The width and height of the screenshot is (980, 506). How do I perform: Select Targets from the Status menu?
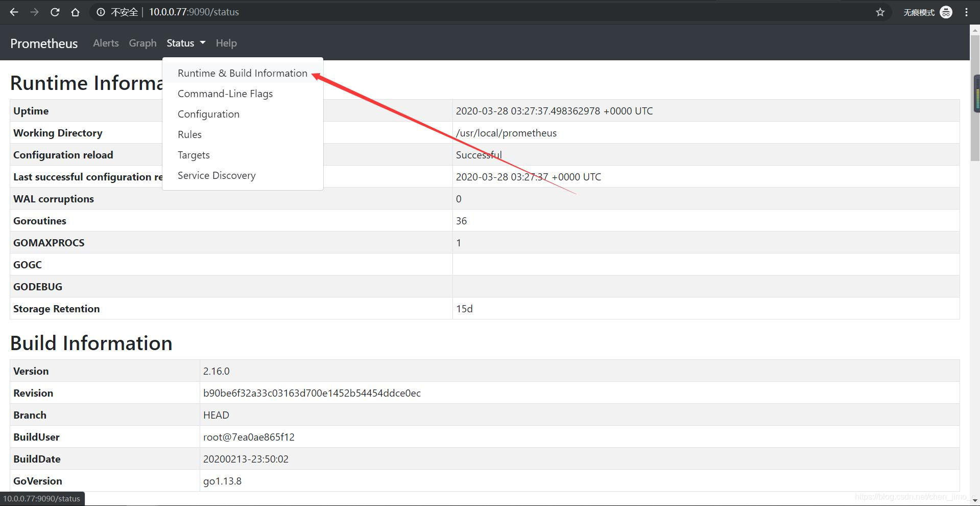[243, 155]
